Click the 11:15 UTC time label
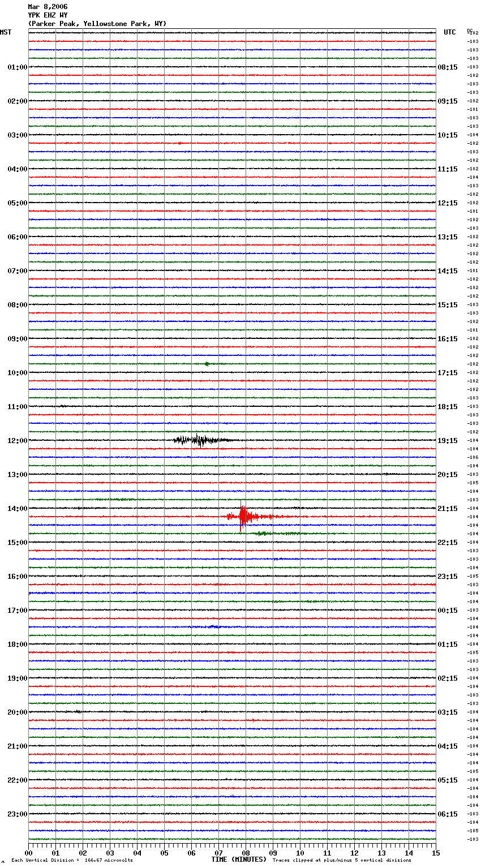 [x=448, y=169]
